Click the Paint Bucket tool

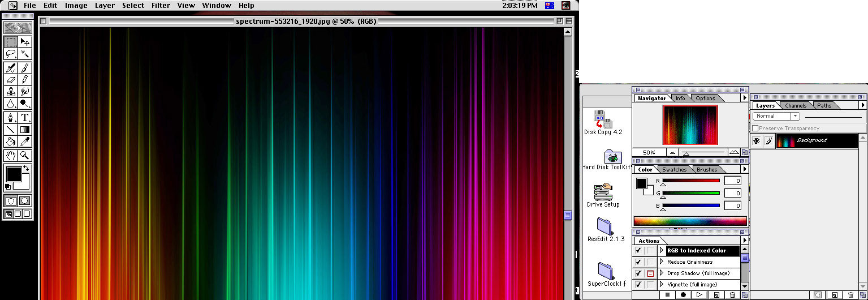(x=11, y=142)
